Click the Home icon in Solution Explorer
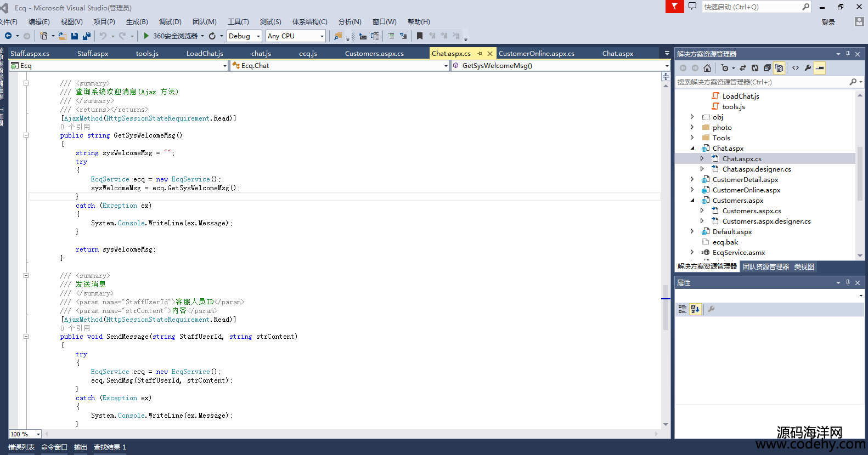 click(x=707, y=68)
